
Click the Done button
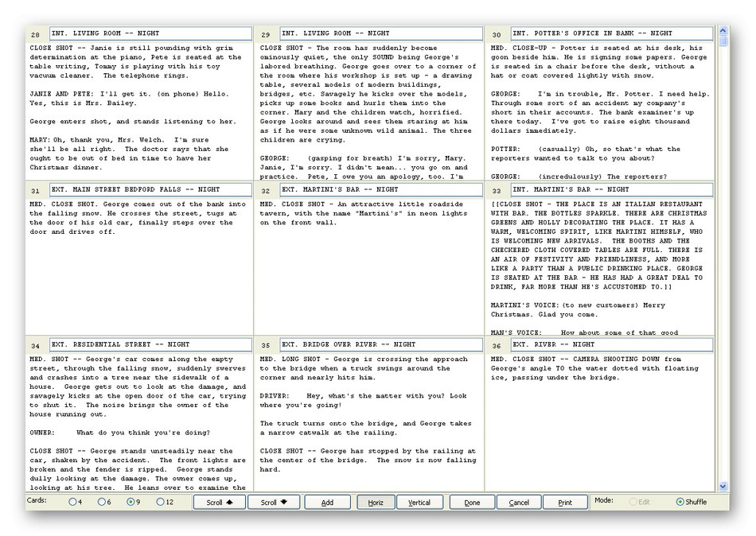tap(472, 503)
